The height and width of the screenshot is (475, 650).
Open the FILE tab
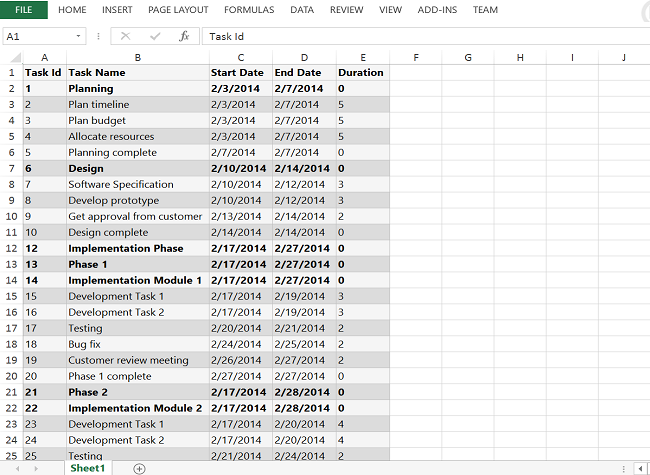point(24,10)
